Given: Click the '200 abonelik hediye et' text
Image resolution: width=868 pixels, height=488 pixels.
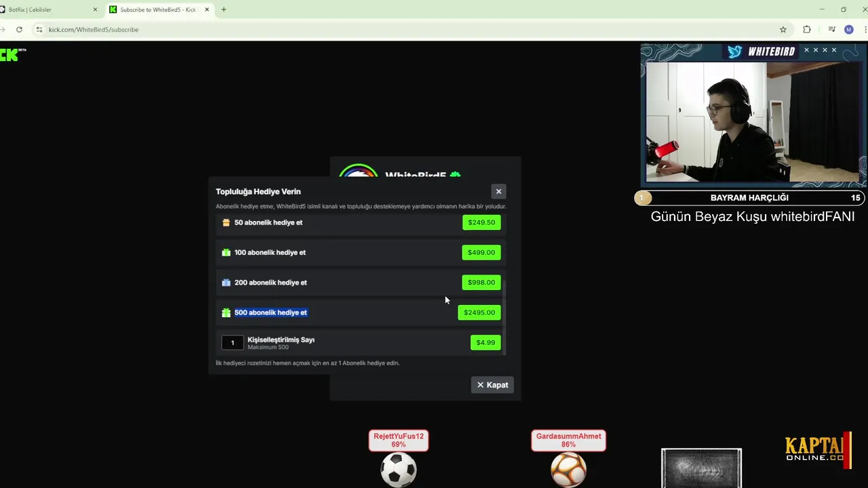Looking at the screenshot, I should click(x=271, y=283).
